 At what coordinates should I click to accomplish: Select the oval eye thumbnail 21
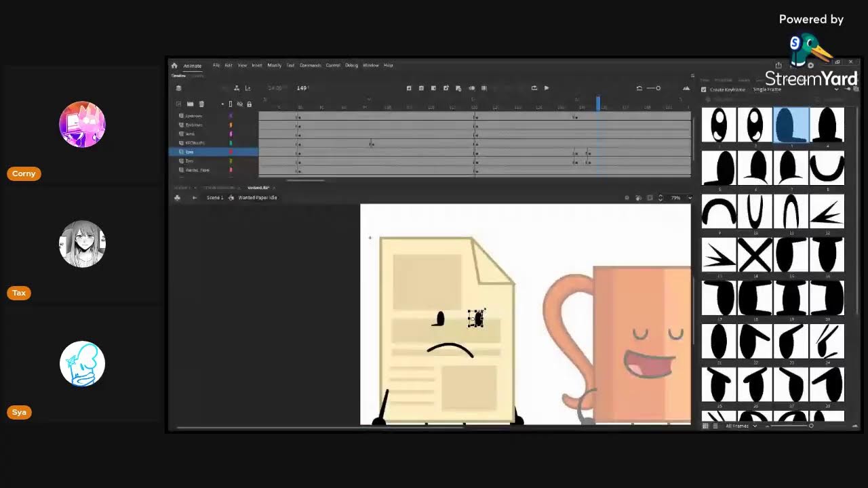718,341
